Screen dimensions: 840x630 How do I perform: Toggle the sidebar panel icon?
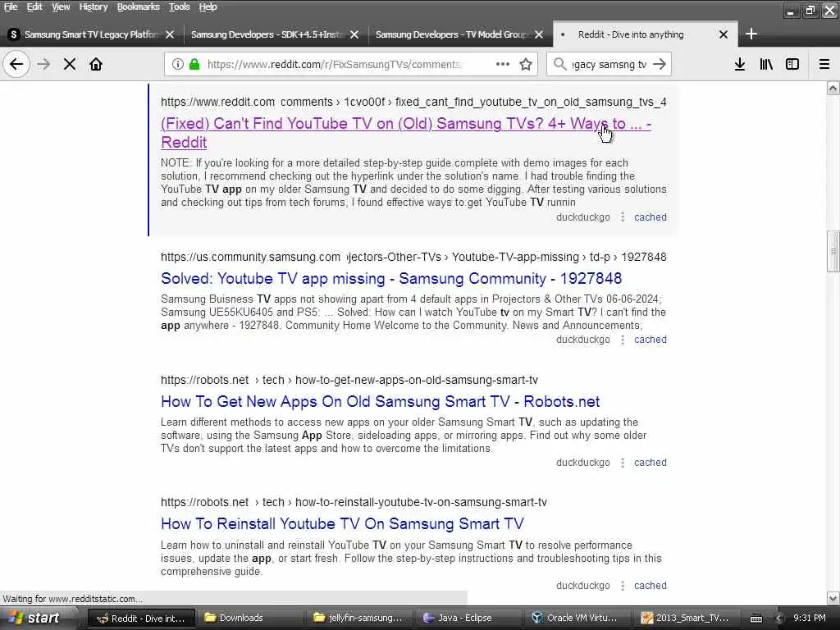(x=792, y=64)
